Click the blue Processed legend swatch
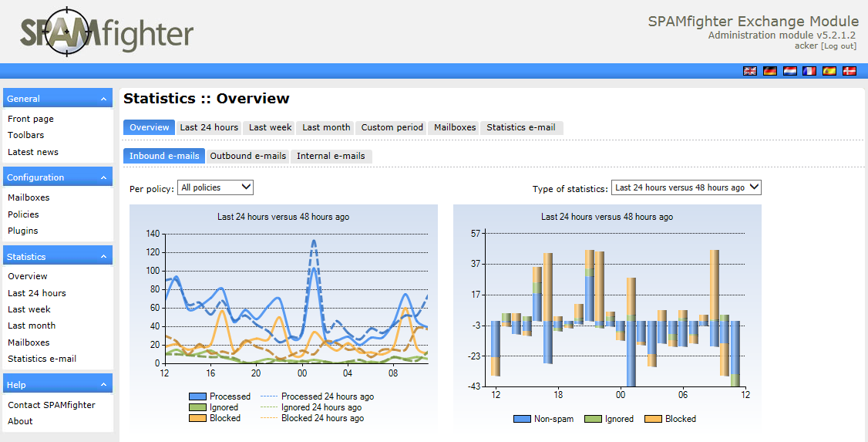Image resolution: width=868 pixels, height=442 pixels. point(197,396)
